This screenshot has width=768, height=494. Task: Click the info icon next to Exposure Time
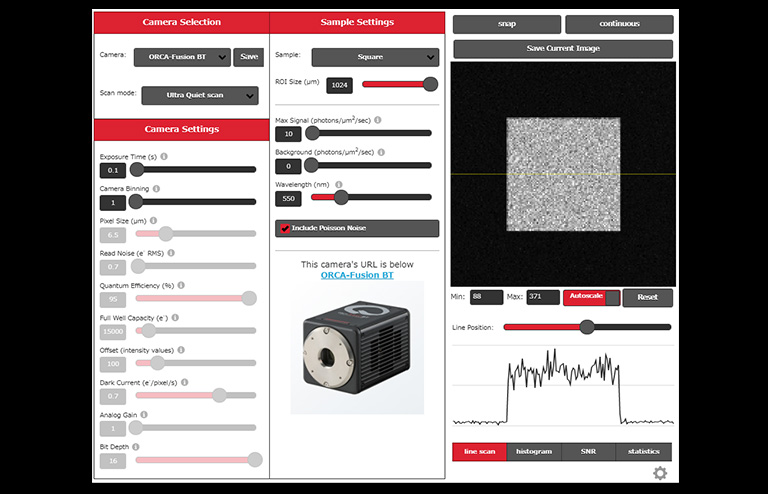[x=164, y=156]
